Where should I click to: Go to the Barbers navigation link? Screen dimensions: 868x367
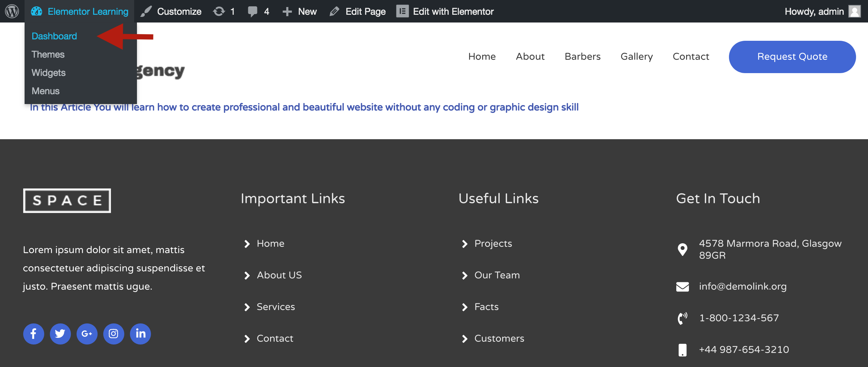[582, 57]
